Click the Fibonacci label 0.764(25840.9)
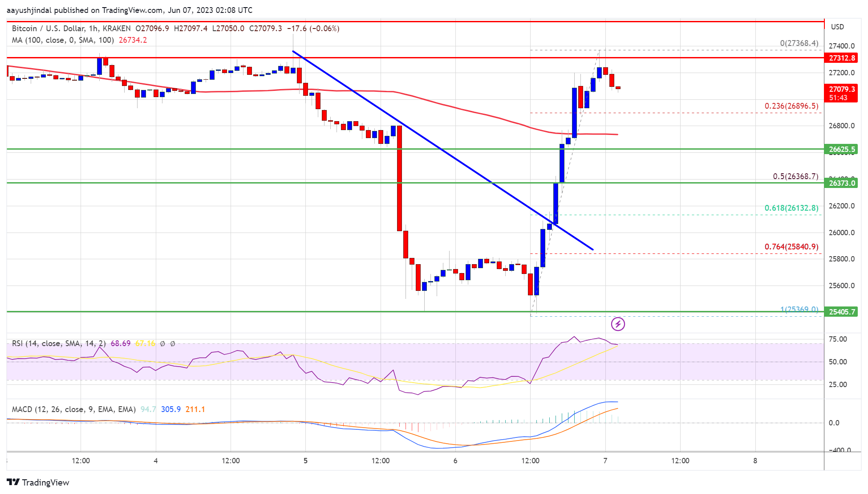The image size is (868, 494). point(791,247)
